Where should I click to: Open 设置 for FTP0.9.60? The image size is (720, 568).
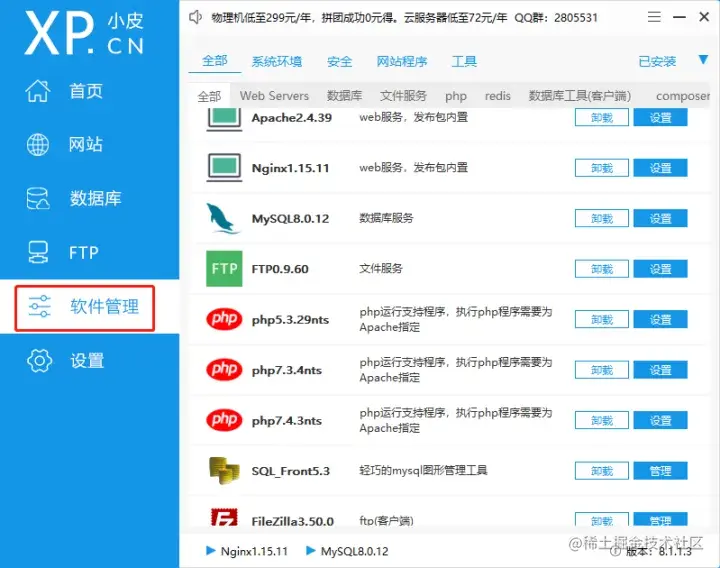pos(660,269)
